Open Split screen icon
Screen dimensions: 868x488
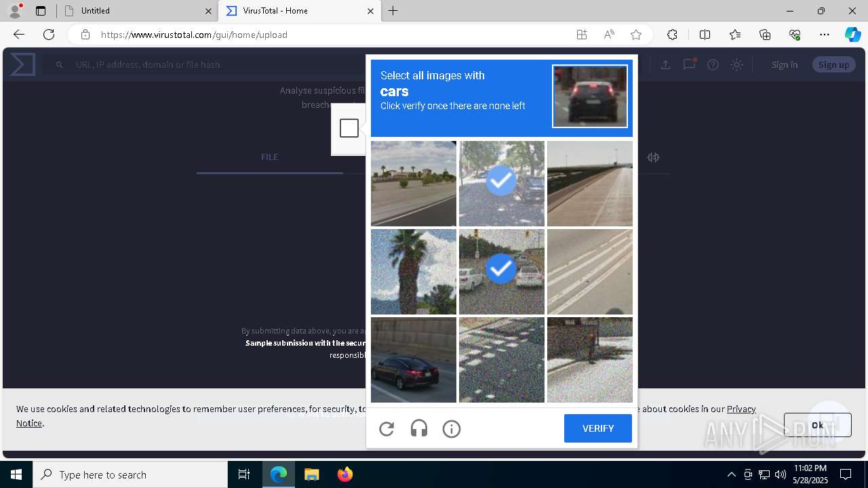click(x=705, y=35)
